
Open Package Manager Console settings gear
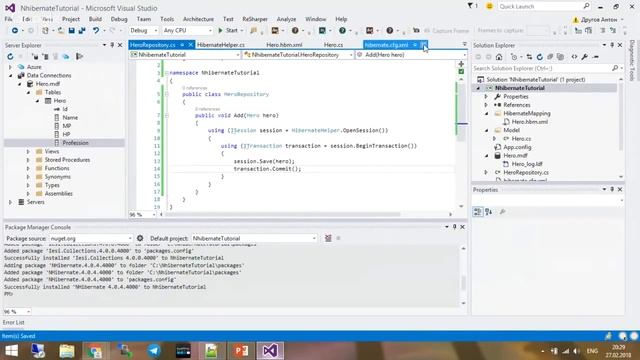pyautogui.click(x=140, y=238)
